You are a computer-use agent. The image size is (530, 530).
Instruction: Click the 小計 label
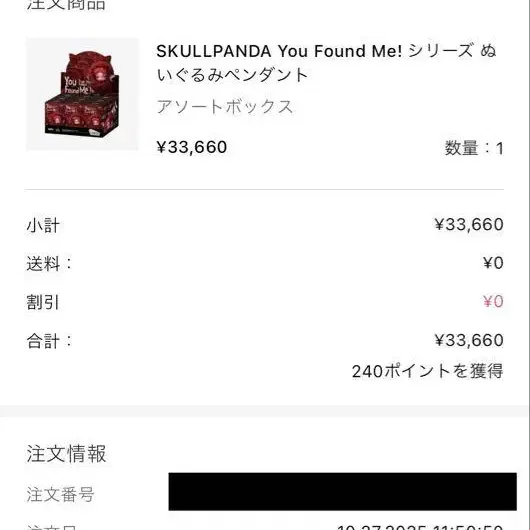[x=43, y=225]
